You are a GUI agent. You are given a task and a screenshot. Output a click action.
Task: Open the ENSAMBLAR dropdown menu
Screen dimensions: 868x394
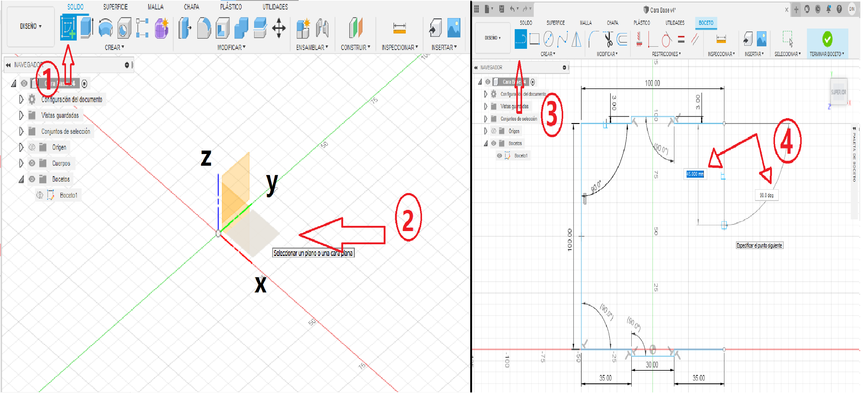(x=313, y=48)
